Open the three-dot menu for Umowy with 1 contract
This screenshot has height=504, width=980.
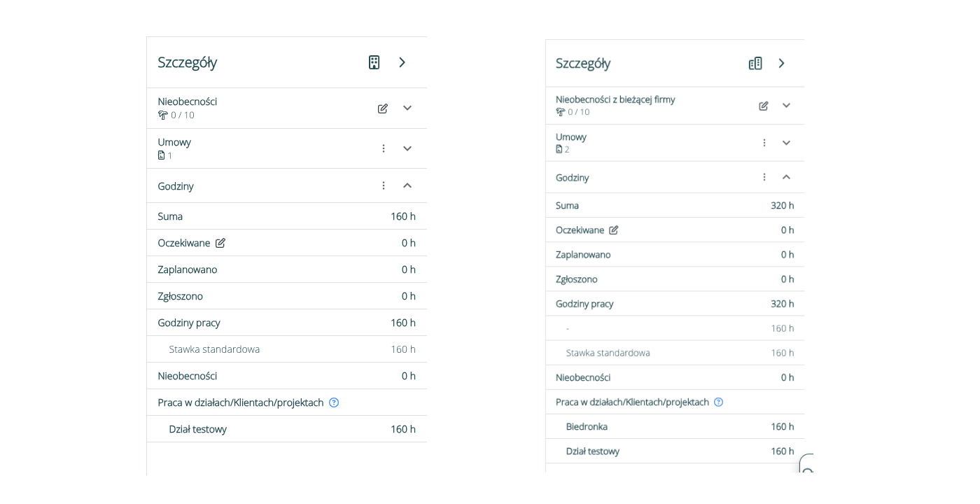384,148
